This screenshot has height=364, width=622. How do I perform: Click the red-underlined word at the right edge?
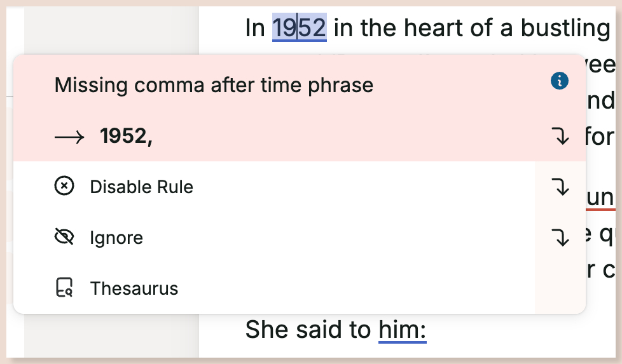[x=600, y=198]
